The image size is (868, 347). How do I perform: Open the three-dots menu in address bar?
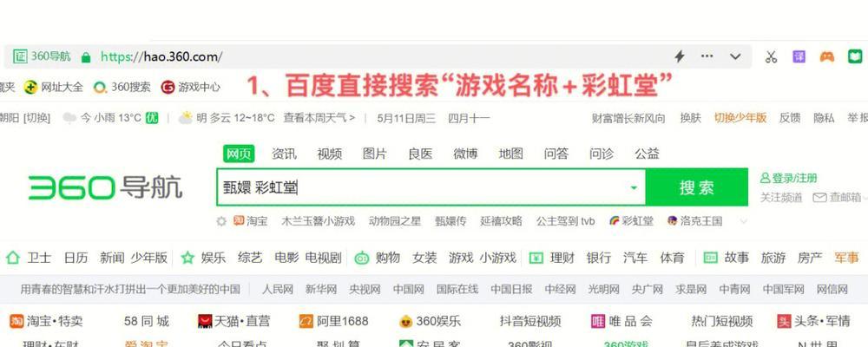click(707, 56)
